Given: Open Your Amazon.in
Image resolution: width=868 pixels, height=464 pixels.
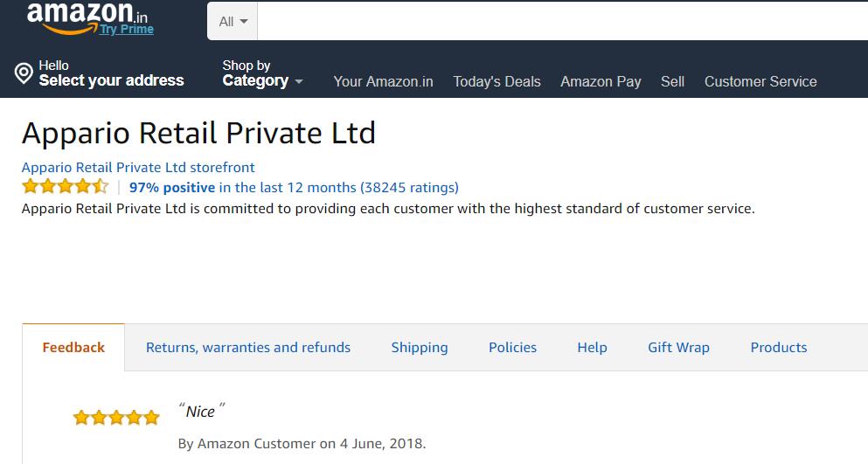Looking at the screenshot, I should click(x=383, y=81).
